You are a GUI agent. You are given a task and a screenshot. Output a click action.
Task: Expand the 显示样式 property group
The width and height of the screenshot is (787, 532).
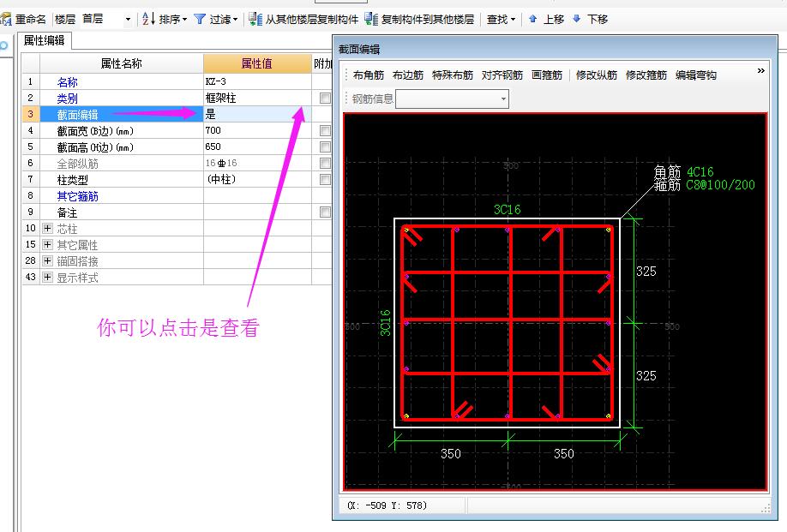48,277
